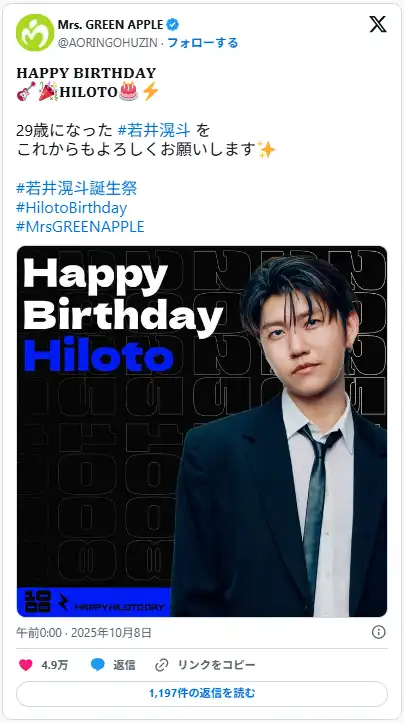Screen dimensions: 404x723
Task: Click 1,197件の返信を読む button
Action: click(202, 693)
